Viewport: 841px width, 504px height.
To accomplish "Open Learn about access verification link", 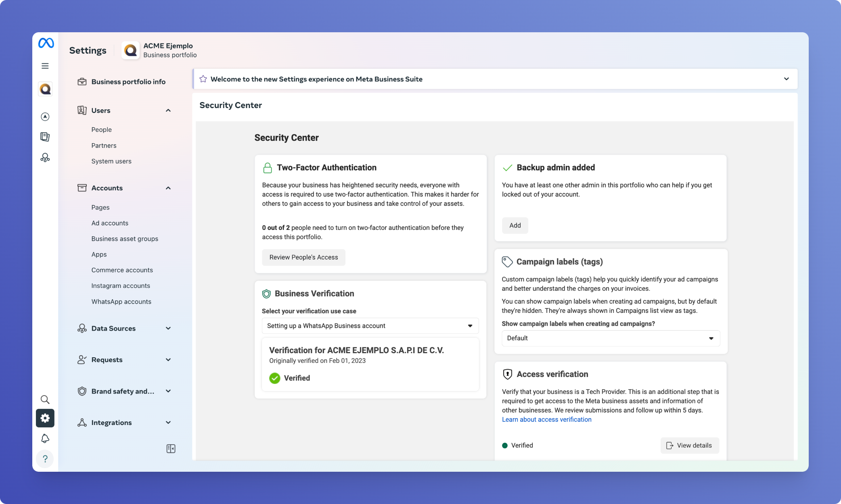I will click(546, 419).
